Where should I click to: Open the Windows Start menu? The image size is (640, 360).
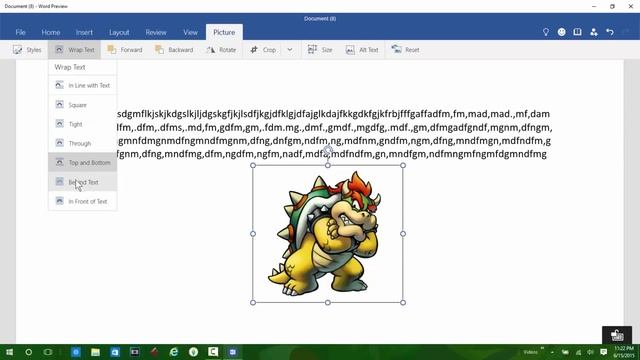click(x=9, y=352)
